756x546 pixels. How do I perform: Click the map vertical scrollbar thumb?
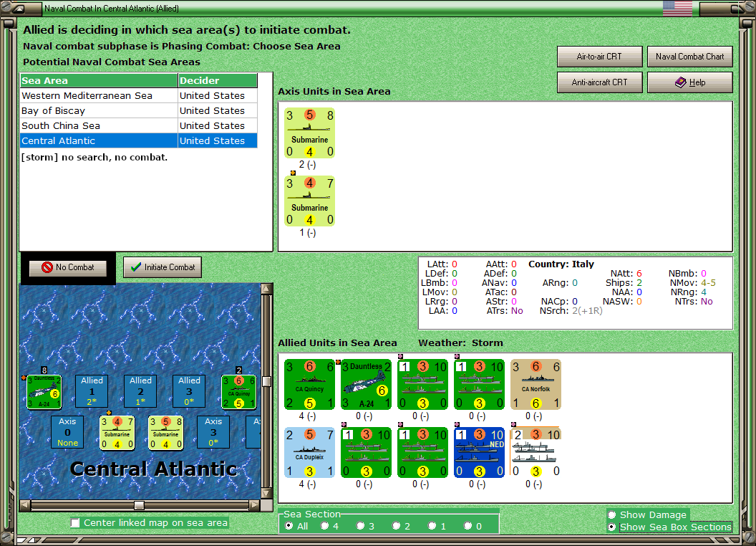coord(266,381)
